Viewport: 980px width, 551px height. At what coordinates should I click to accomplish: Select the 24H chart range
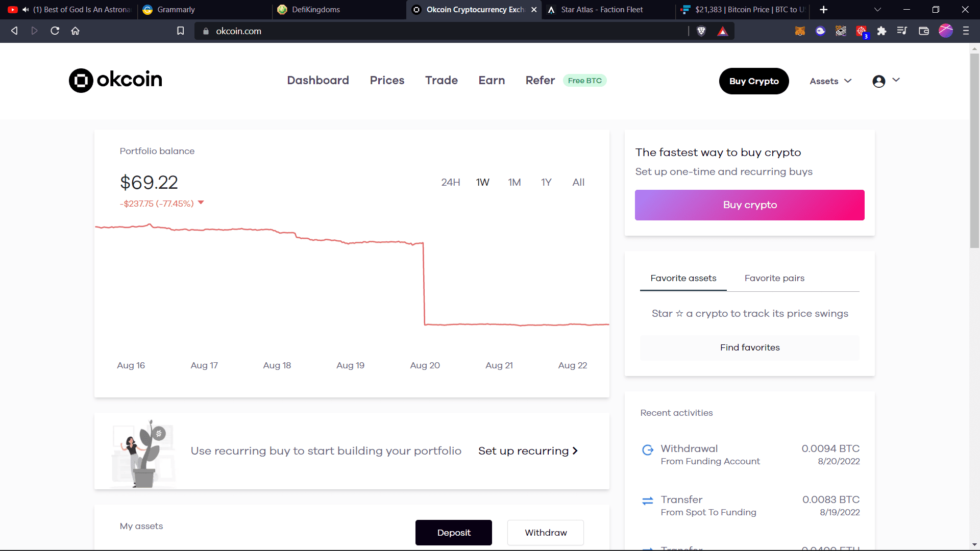[x=451, y=182]
